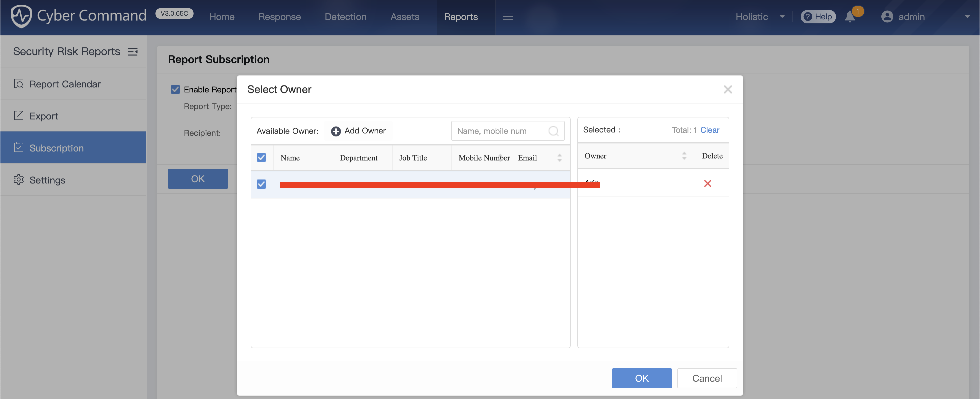Click the Cyber Command shield logo
Screen dimensions: 980x399
21,16
